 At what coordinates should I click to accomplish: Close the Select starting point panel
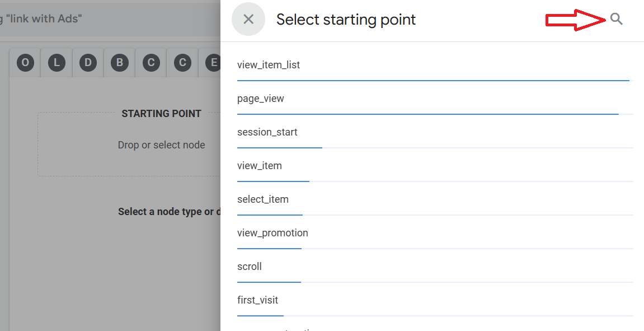click(x=248, y=19)
